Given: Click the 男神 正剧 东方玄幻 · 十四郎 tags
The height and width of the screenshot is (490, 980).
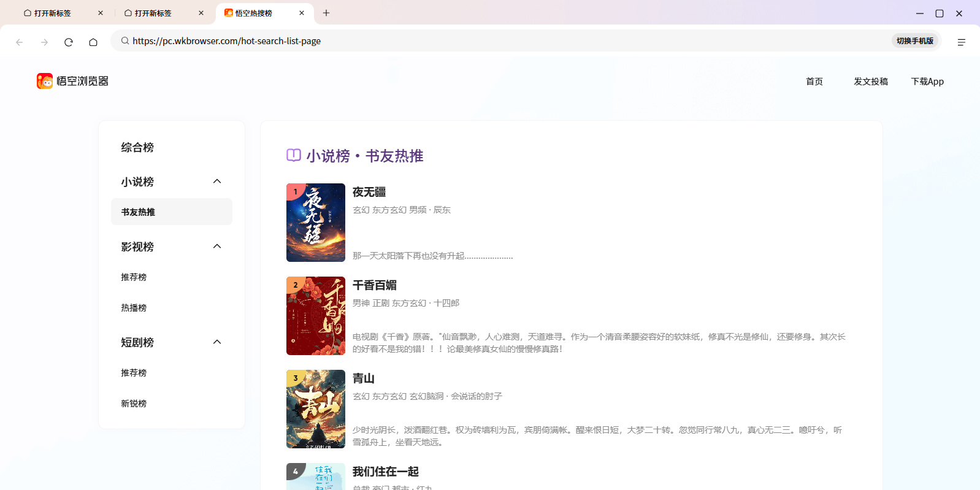Looking at the screenshot, I should click(406, 303).
